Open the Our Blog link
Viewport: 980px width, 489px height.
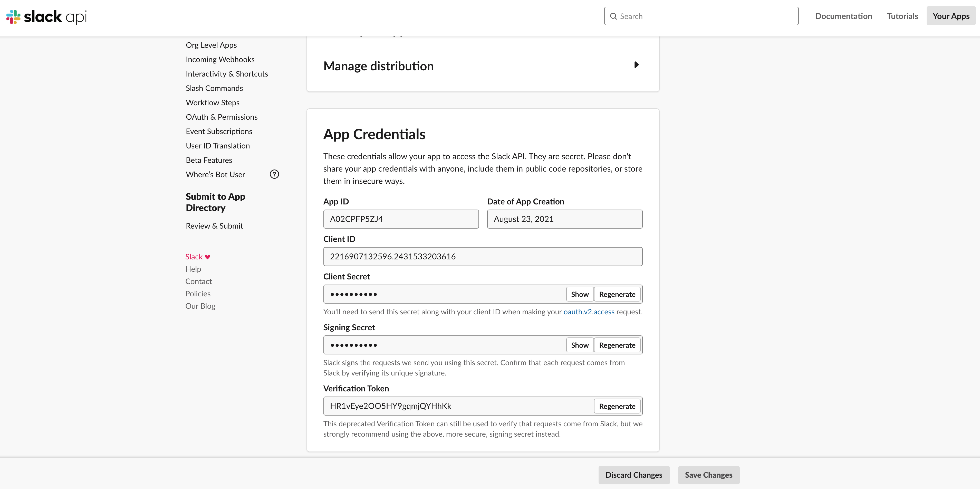click(200, 306)
